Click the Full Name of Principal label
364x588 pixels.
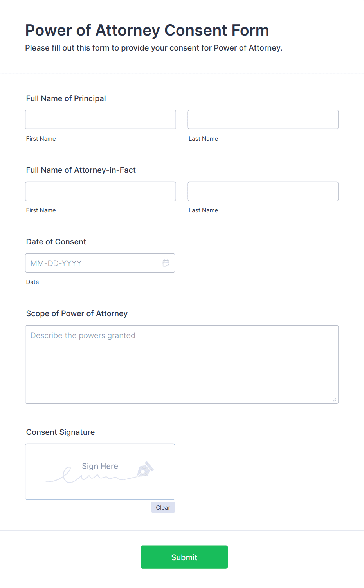pyautogui.click(x=66, y=98)
